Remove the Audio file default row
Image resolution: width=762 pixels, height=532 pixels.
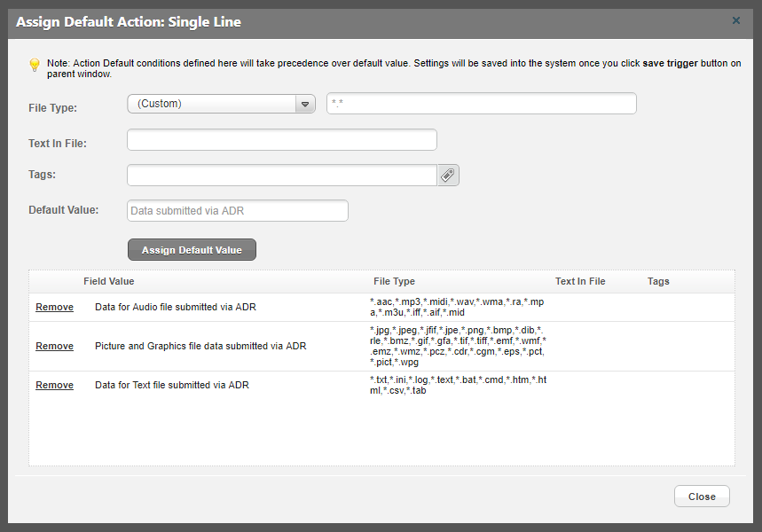[x=54, y=307]
